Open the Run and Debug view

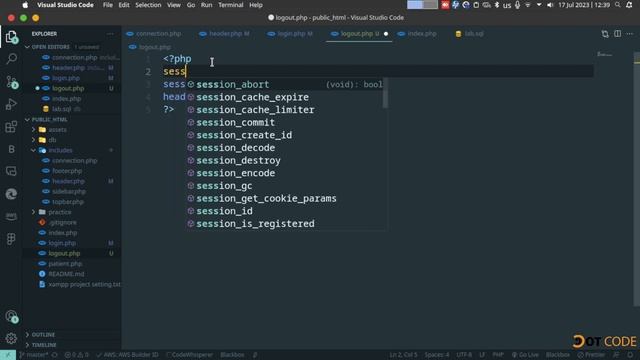click(11, 104)
